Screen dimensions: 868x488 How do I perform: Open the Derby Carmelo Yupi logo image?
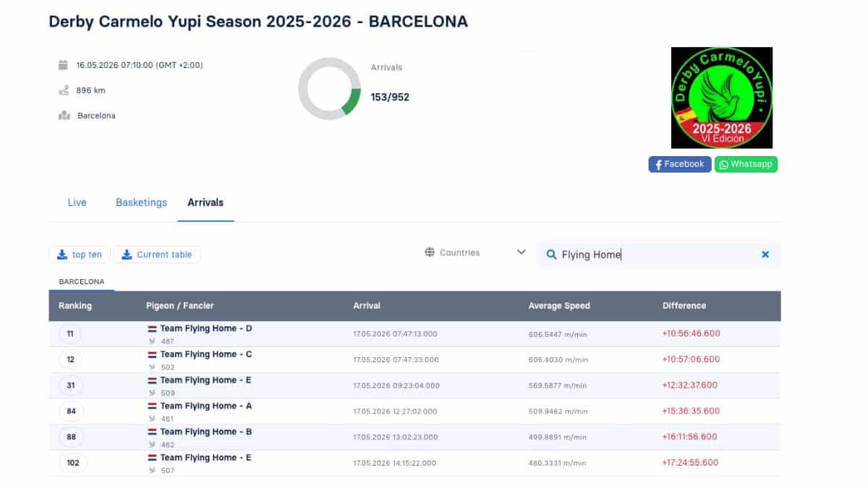click(x=722, y=98)
